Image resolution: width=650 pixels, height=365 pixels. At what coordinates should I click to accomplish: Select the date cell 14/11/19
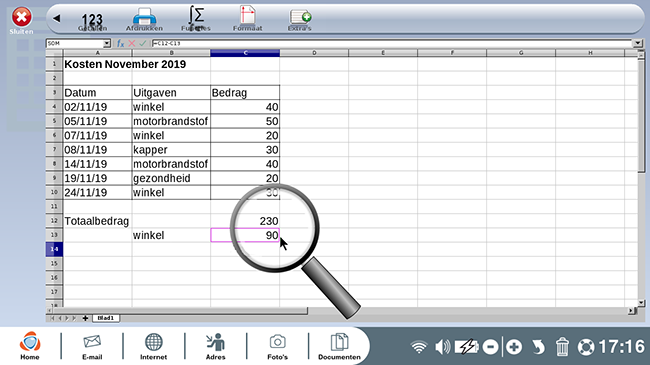[97, 164]
